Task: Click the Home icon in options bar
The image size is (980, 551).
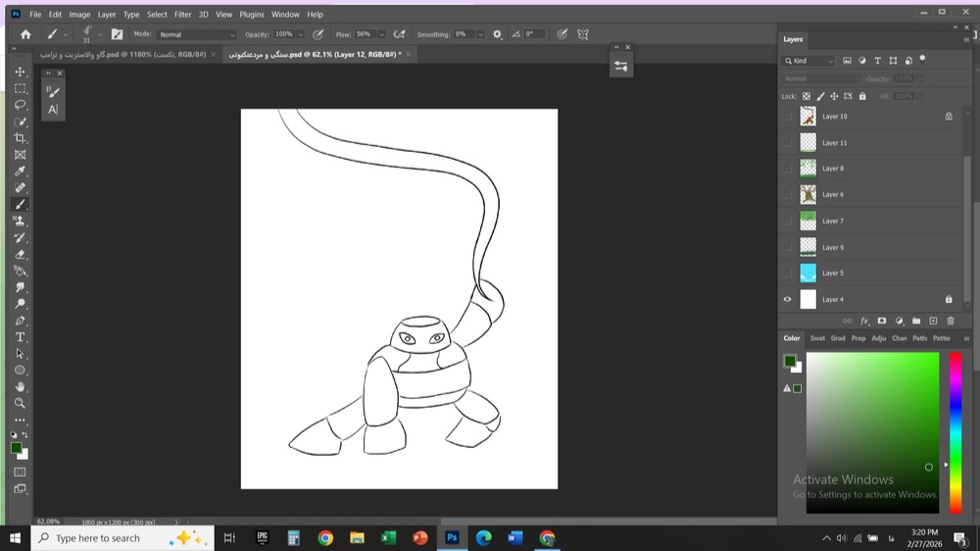Action: coord(25,34)
